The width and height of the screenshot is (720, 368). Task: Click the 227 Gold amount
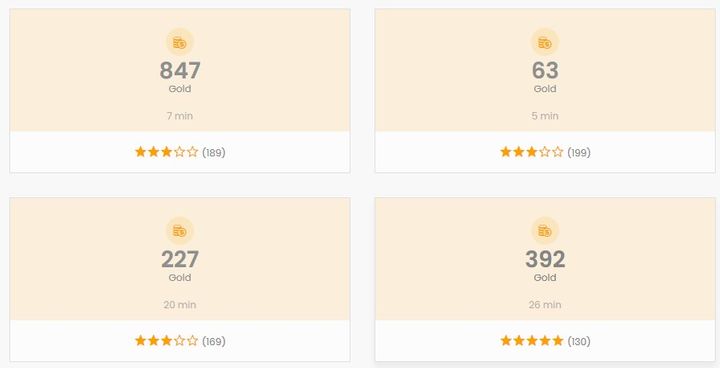coord(180,260)
